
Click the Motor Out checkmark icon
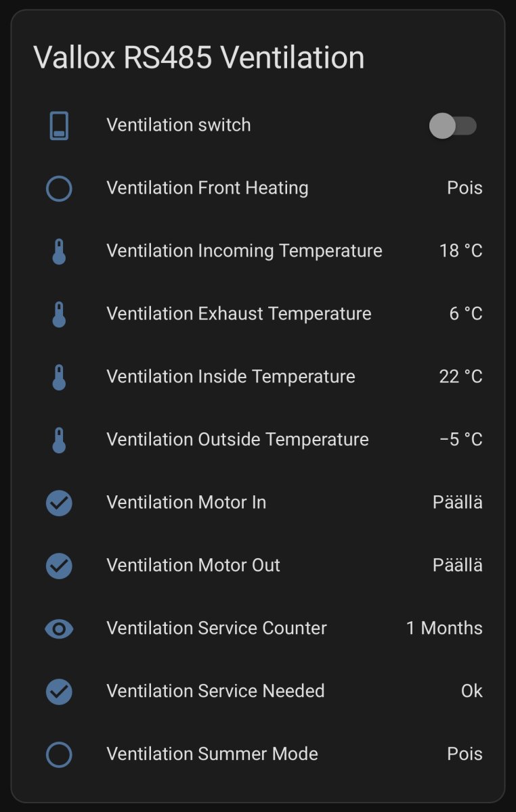click(x=59, y=566)
